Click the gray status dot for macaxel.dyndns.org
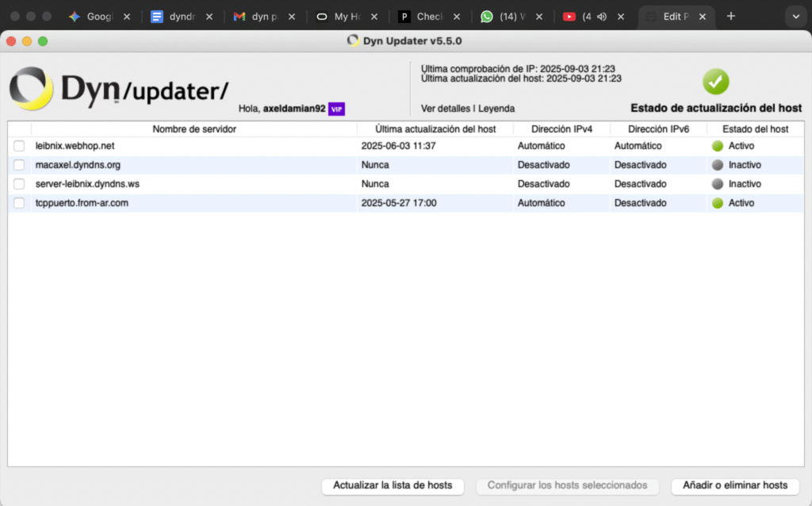This screenshot has height=506, width=812. click(x=717, y=165)
